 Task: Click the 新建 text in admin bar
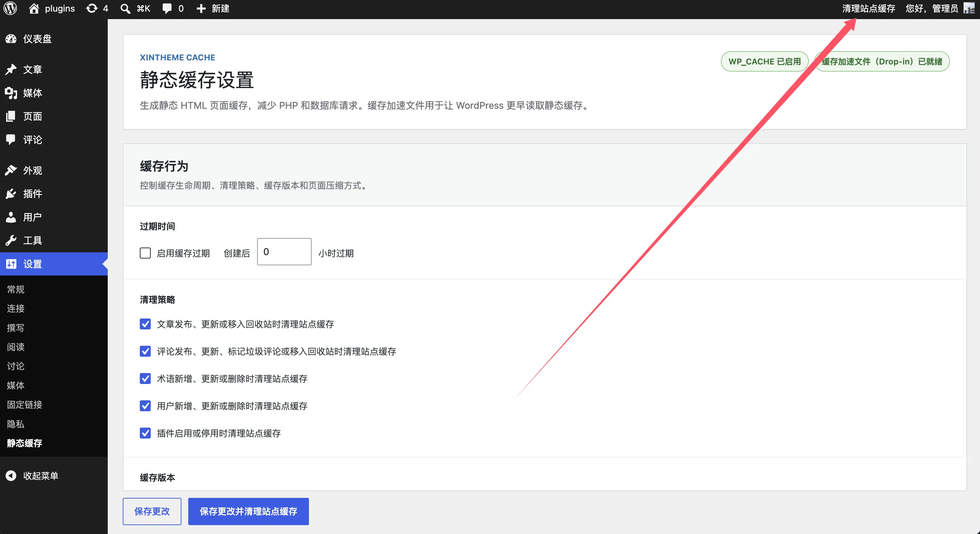(x=221, y=9)
